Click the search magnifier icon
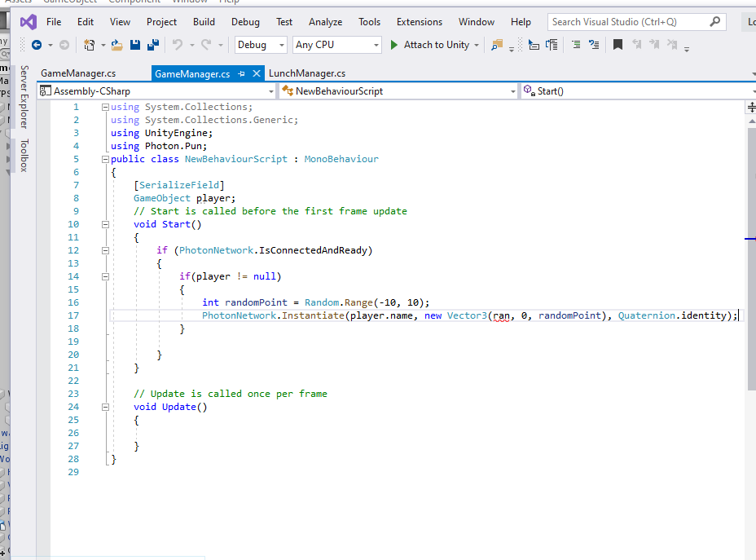 pyautogui.click(x=715, y=22)
